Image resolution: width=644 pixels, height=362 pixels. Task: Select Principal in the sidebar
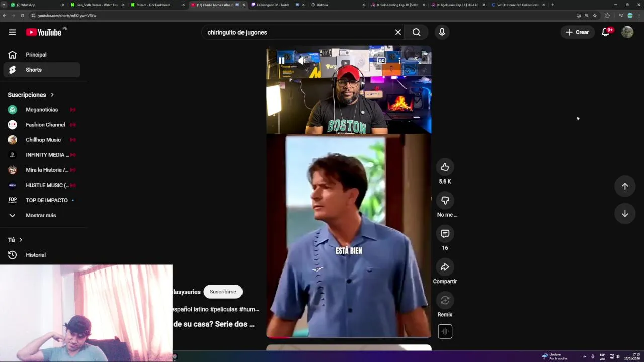coord(42,55)
